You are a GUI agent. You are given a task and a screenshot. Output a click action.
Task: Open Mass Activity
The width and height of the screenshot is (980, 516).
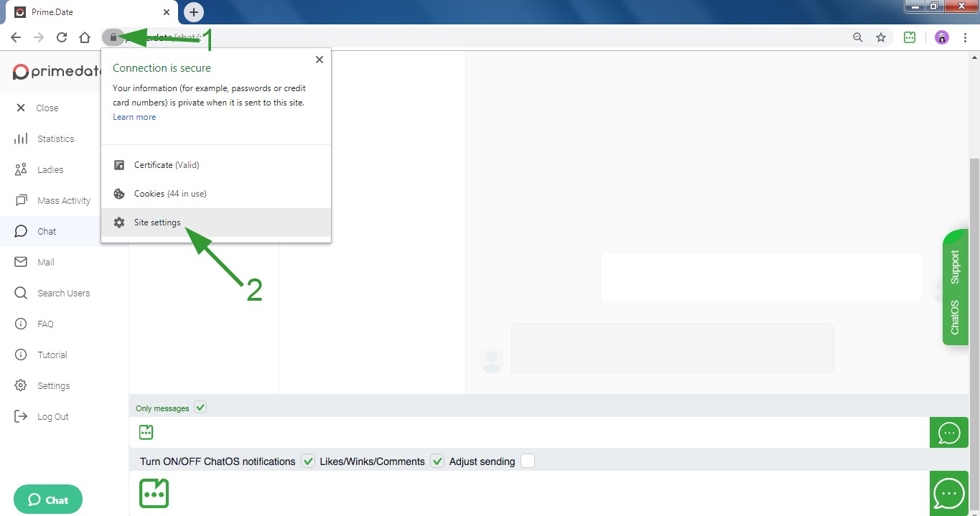[x=53, y=200]
